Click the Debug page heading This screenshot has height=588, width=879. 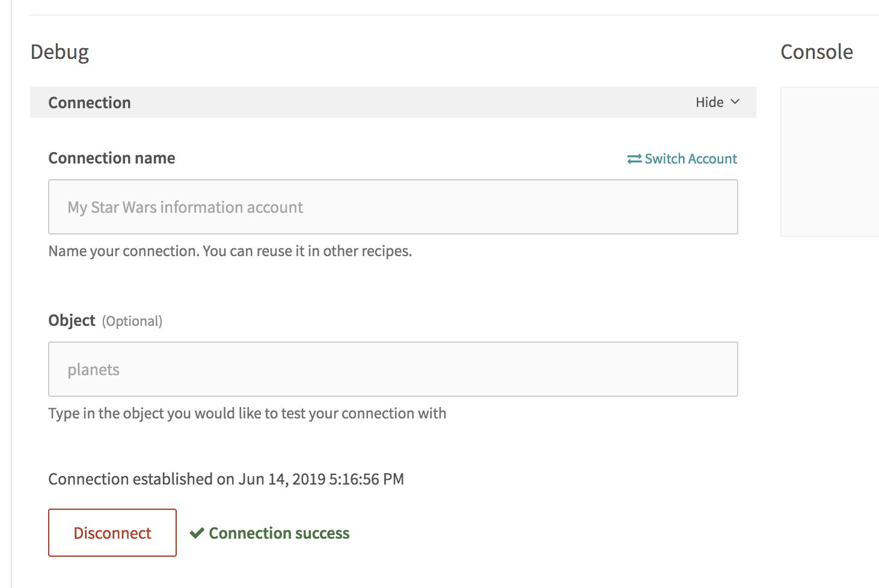coord(60,52)
